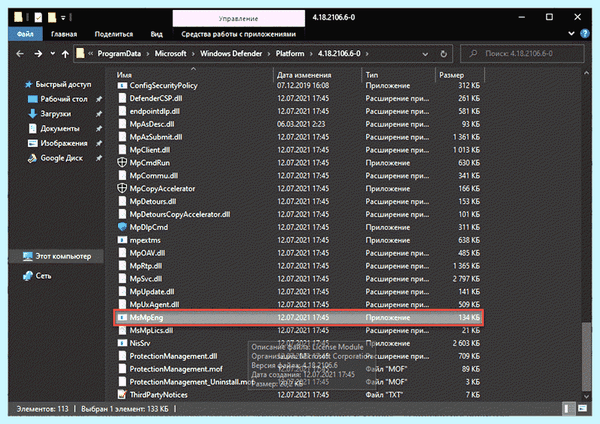
Task: Open the Поделиться ribbon tab
Action: point(114,34)
